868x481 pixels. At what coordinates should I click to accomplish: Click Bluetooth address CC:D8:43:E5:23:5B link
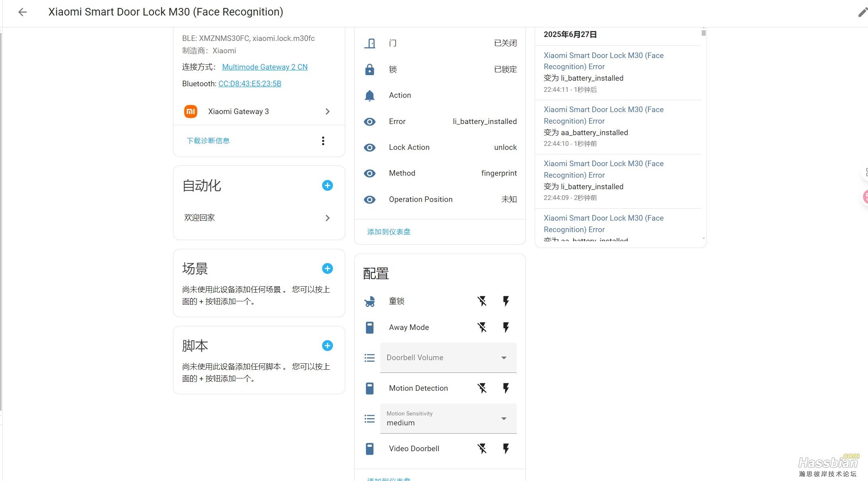[x=250, y=83]
